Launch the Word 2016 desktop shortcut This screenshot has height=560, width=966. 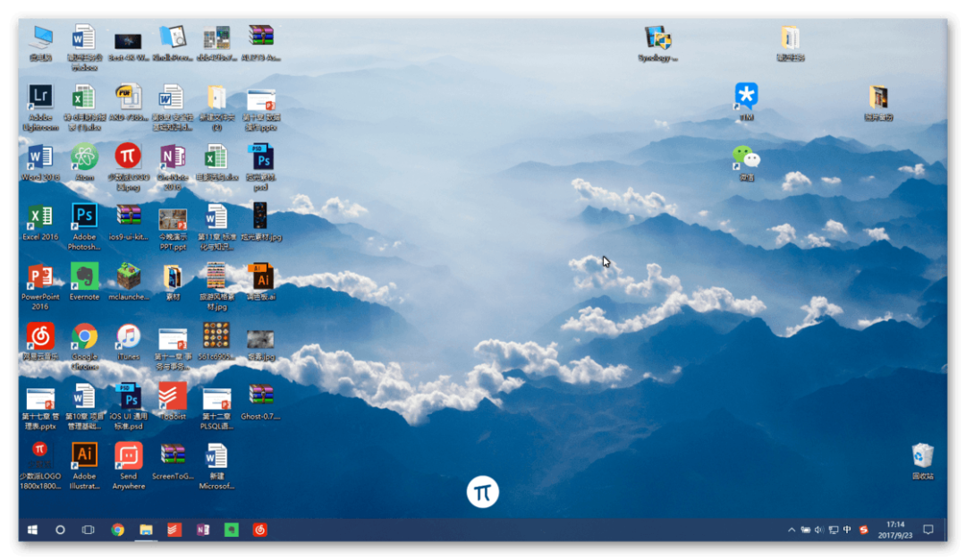click(x=40, y=163)
